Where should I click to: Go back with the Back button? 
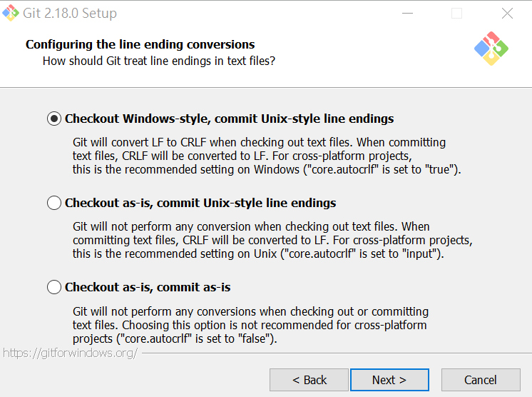309,380
